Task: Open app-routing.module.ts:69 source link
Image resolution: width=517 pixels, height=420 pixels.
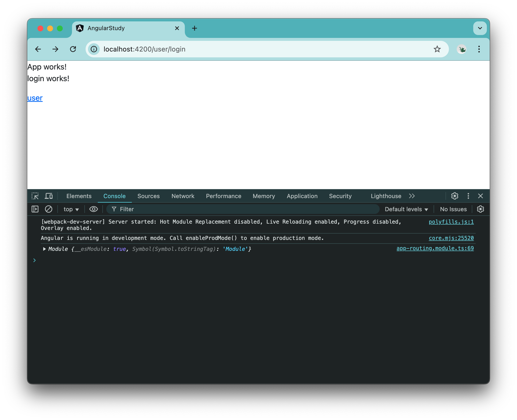Action: pos(435,248)
